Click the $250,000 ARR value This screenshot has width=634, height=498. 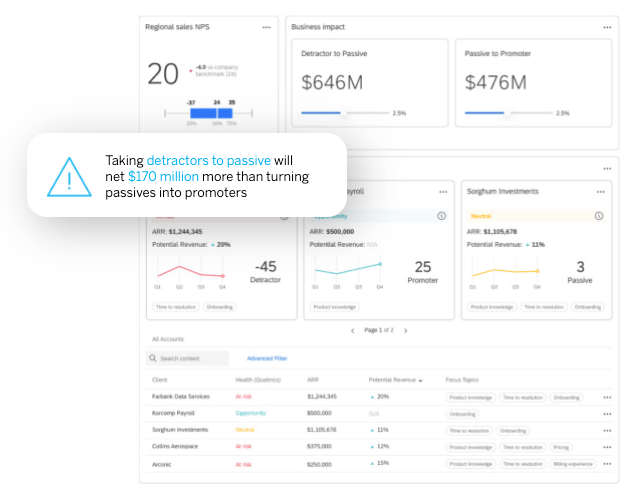pos(319,464)
